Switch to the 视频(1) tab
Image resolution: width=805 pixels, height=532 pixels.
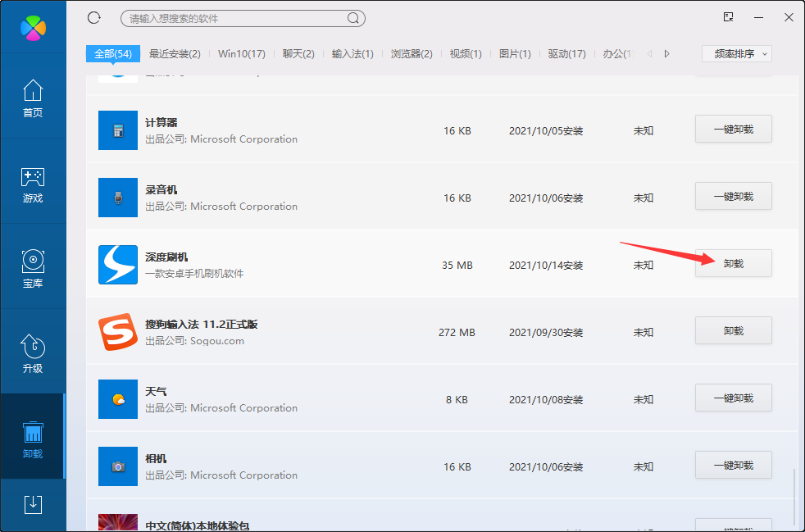[x=466, y=54]
